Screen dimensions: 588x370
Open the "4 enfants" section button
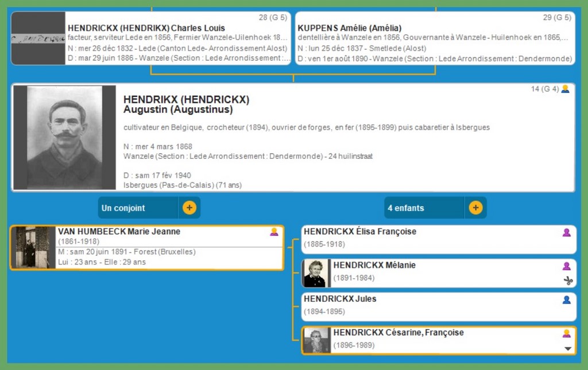coord(424,208)
